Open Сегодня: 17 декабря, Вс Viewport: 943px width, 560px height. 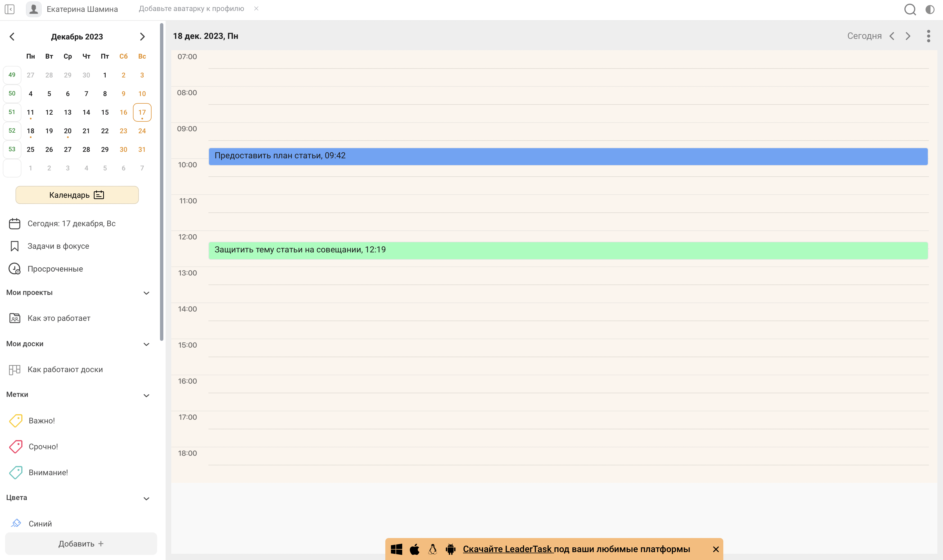(x=71, y=223)
